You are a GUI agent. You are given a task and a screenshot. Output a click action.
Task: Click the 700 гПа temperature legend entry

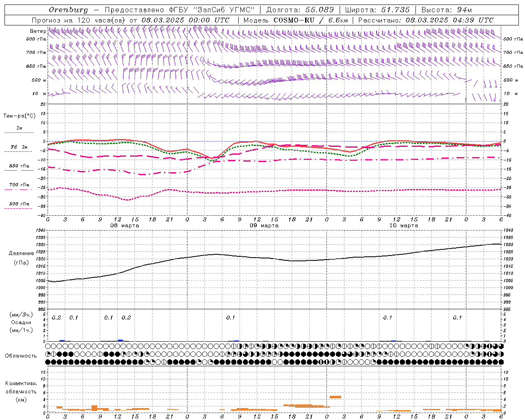[x=19, y=185]
